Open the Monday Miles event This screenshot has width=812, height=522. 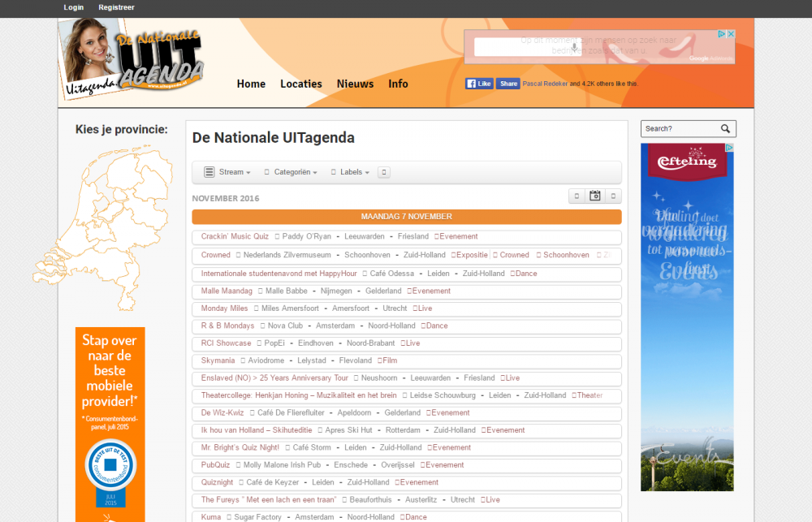(x=224, y=308)
